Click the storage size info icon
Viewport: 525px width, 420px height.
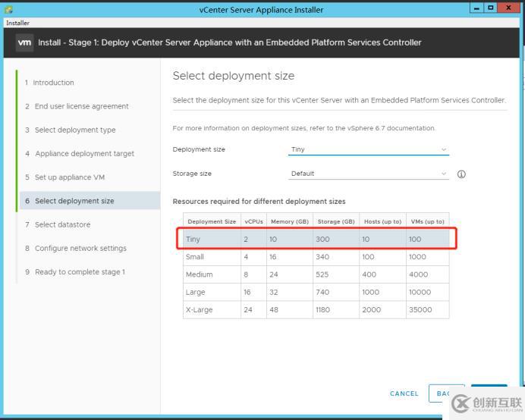461,174
